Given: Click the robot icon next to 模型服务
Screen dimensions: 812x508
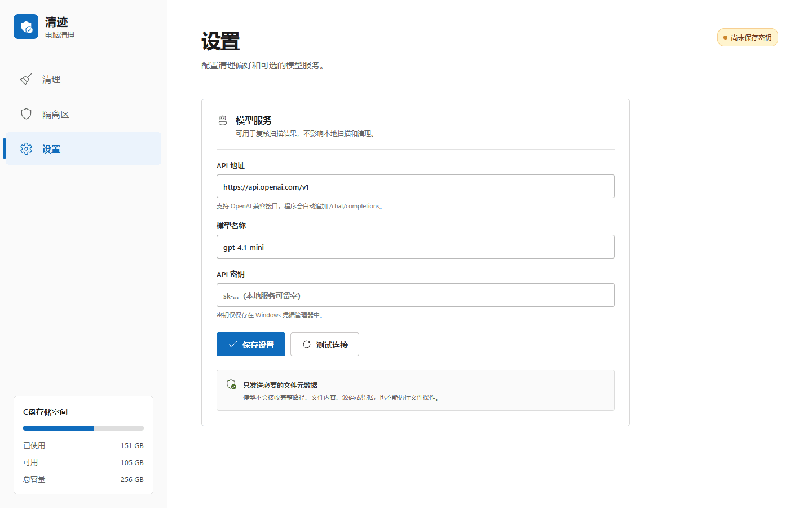Looking at the screenshot, I should tap(223, 120).
